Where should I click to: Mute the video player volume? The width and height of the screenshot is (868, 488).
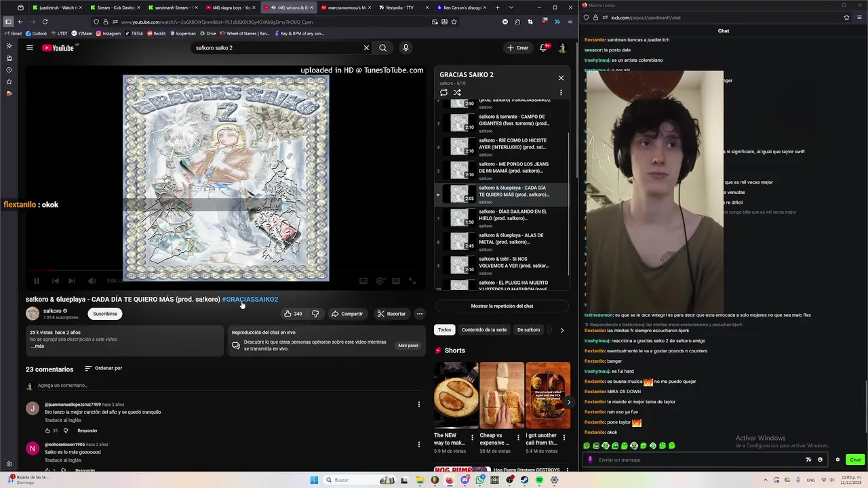click(92, 281)
